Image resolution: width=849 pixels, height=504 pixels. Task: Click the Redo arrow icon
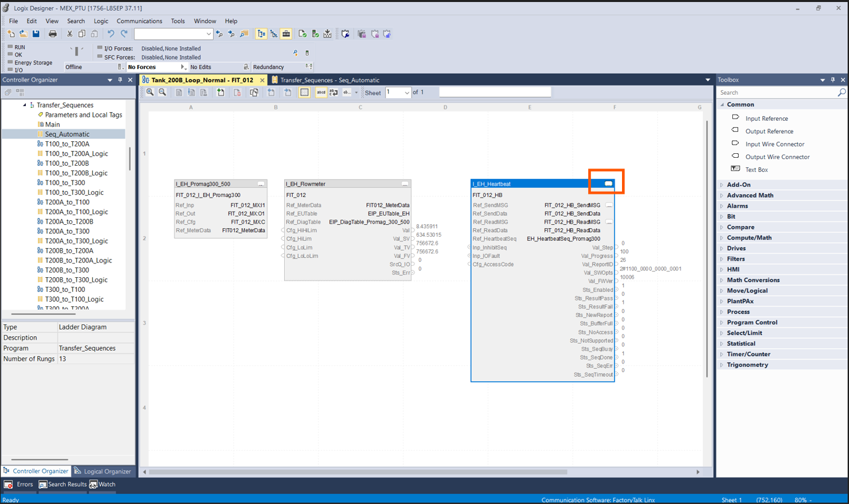123,34
